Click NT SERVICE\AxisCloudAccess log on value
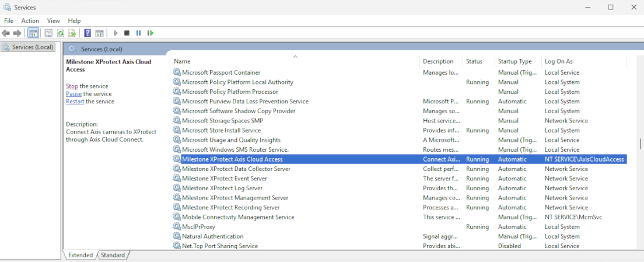The height and width of the screenshot is (262, 644). tap(584, 159)
